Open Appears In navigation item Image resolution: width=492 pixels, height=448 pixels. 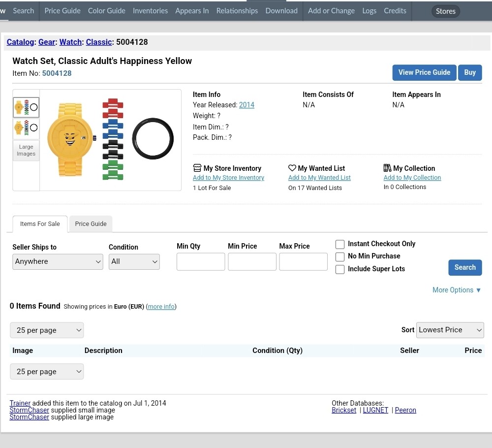(192, 11)
